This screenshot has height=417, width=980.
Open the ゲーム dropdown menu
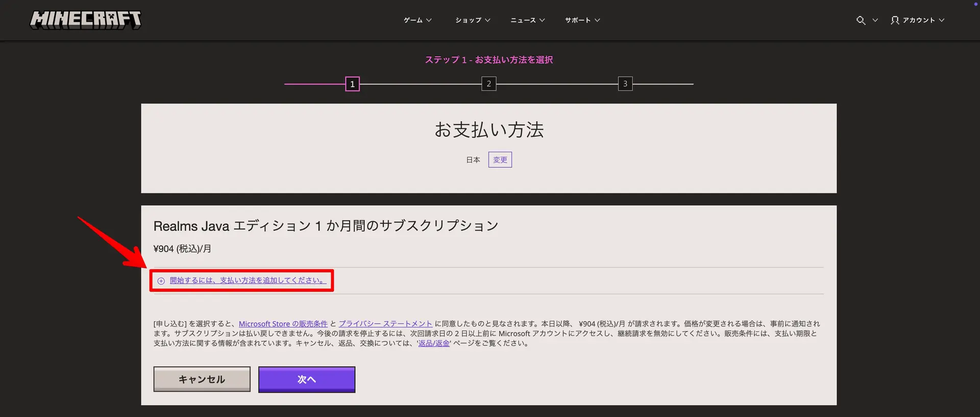(418, 20)
